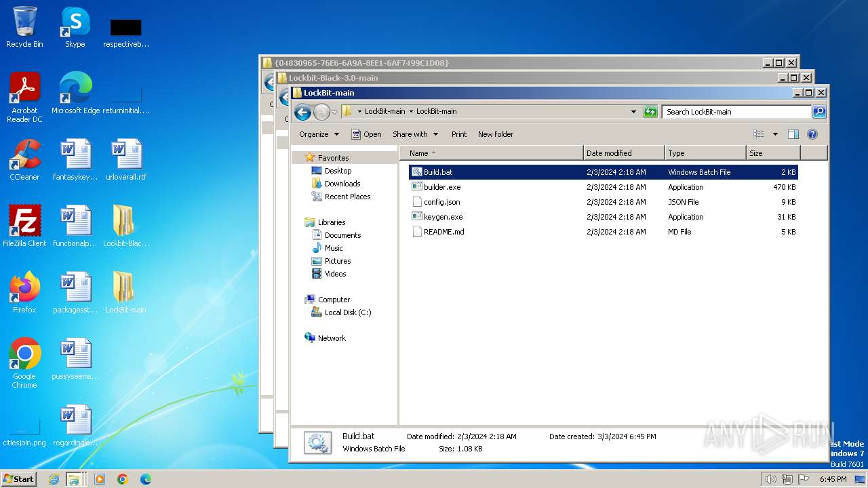Open the Start menu
Screen dimensions: 868x488
19,479
